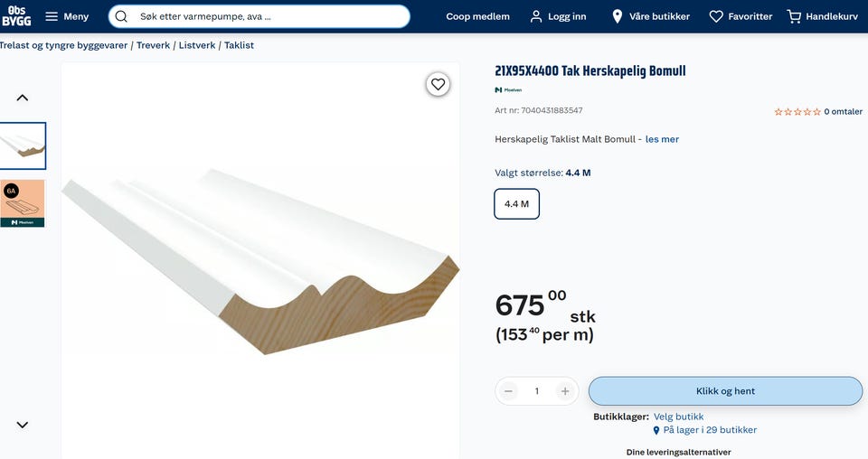The width and height of the screenshot is (868, 459).
Task: Decrease quantity with minus button
Action: click(509, 391)
